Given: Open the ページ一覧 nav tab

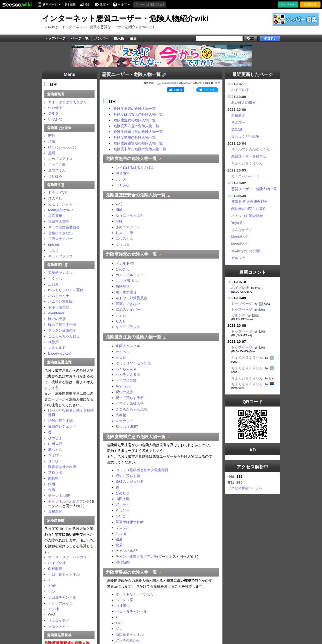Looking at the screenshot, I should pos(79,38).
